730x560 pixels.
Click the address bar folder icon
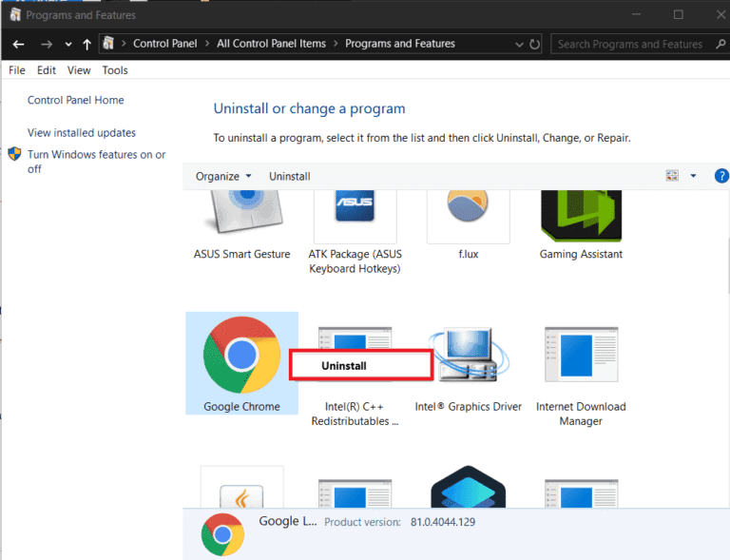[108, 44]
